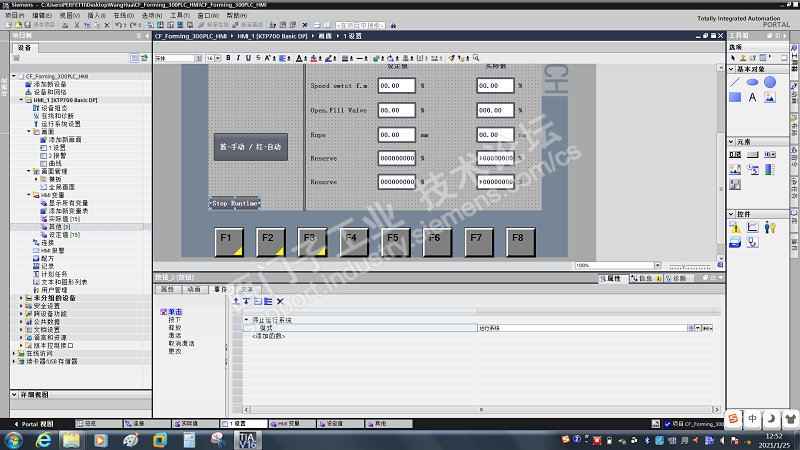Screen dimensions: 800x450
Task: Select the Trend view control in toolbox
Action: pyautogui.click(x=753, y=228)
